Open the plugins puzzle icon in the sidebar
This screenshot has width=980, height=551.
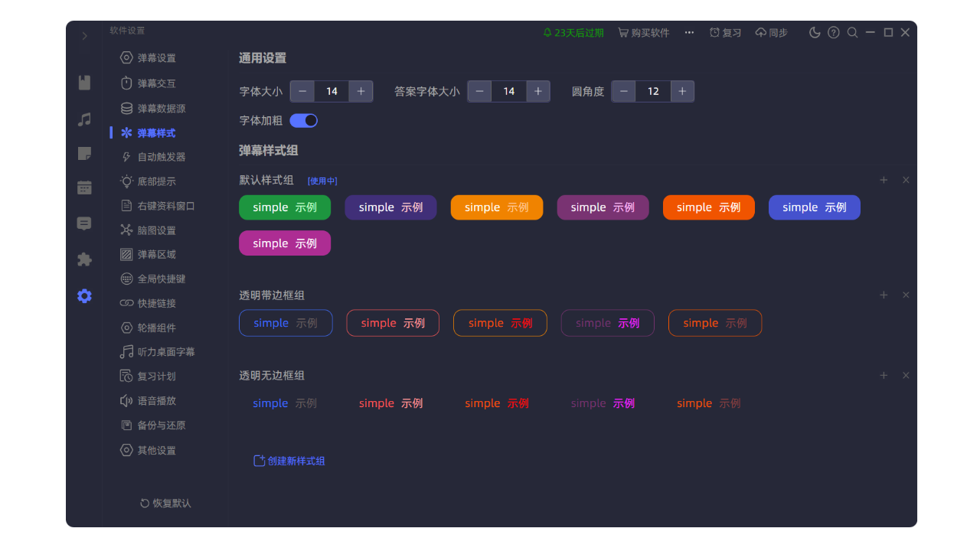pos(84,259)
